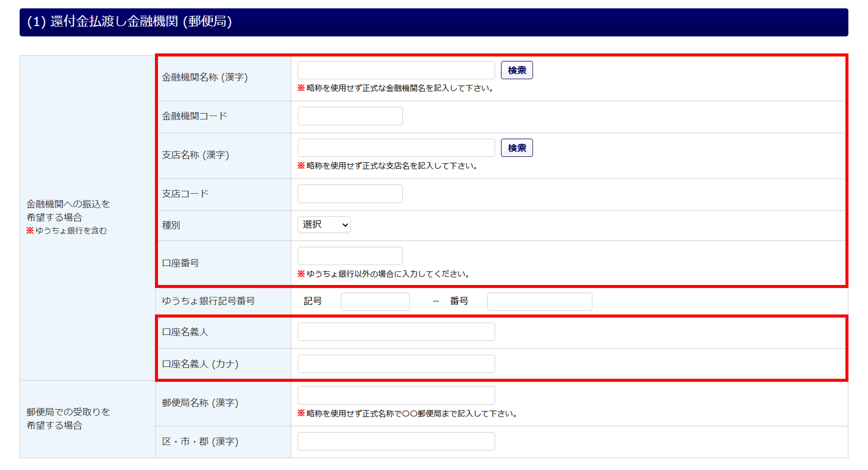
Task: Click the 支店名称 (漢字) text field
Action: (396, 148)
